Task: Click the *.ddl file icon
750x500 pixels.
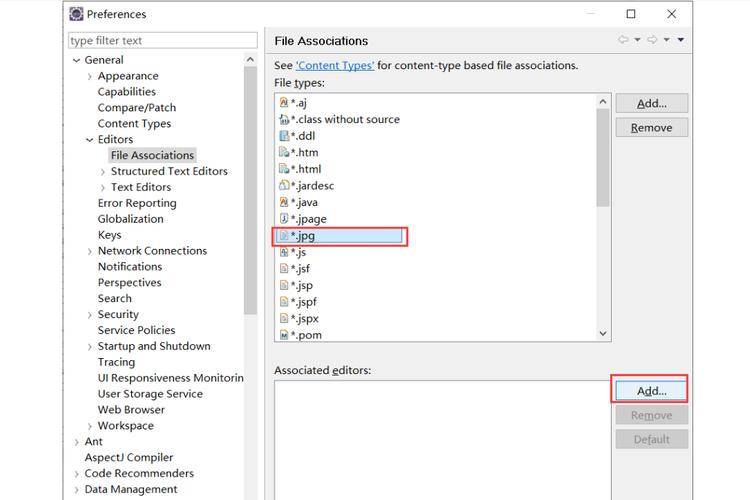Action: pyautogui.click(x=284, y=136)
